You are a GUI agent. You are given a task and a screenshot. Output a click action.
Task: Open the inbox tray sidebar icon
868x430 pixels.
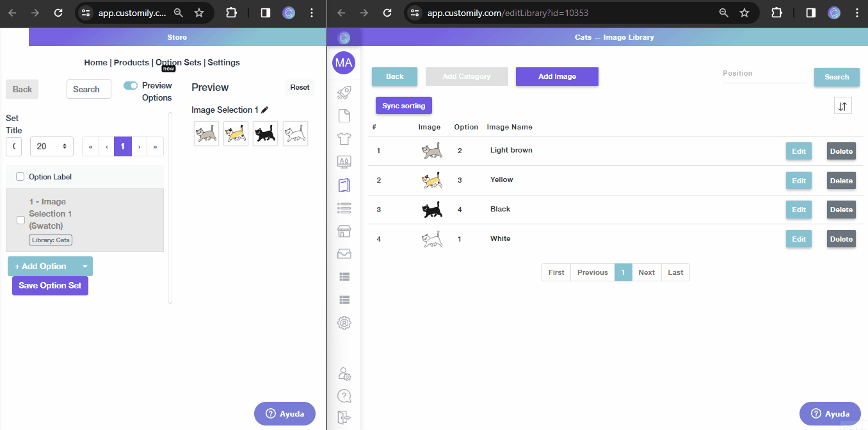[x=344, y=254]
